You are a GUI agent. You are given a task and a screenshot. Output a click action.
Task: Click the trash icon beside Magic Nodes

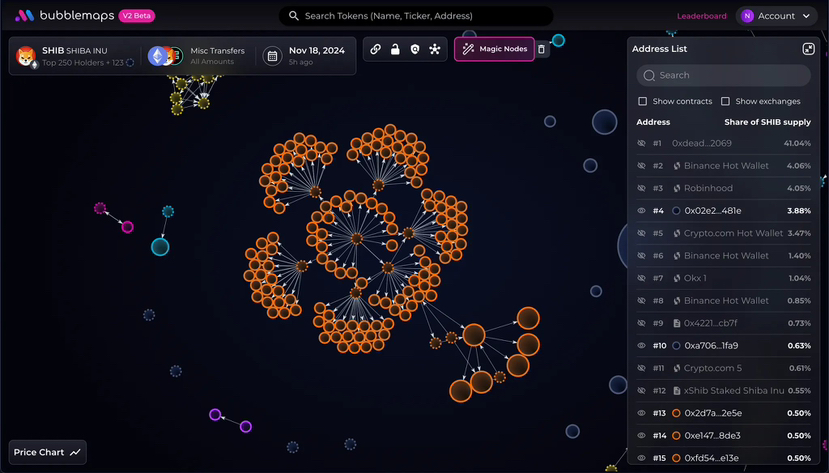pos(541,49)
